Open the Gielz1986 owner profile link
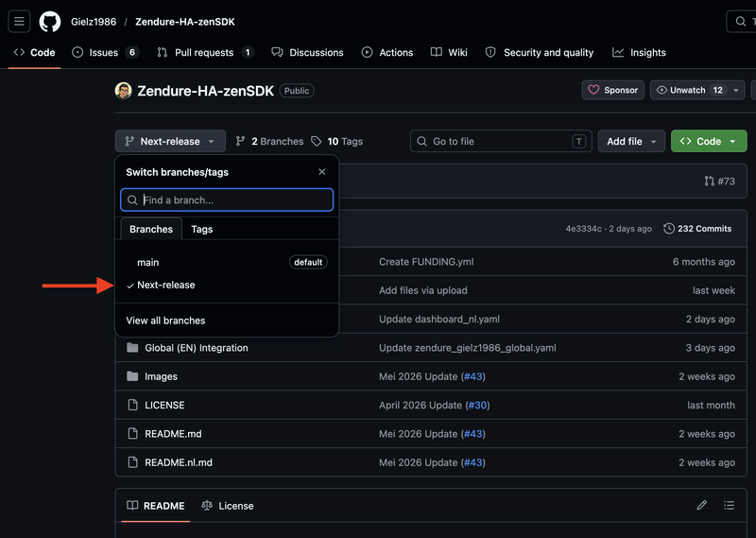This screenshot has height=538, width=756. 94,22
